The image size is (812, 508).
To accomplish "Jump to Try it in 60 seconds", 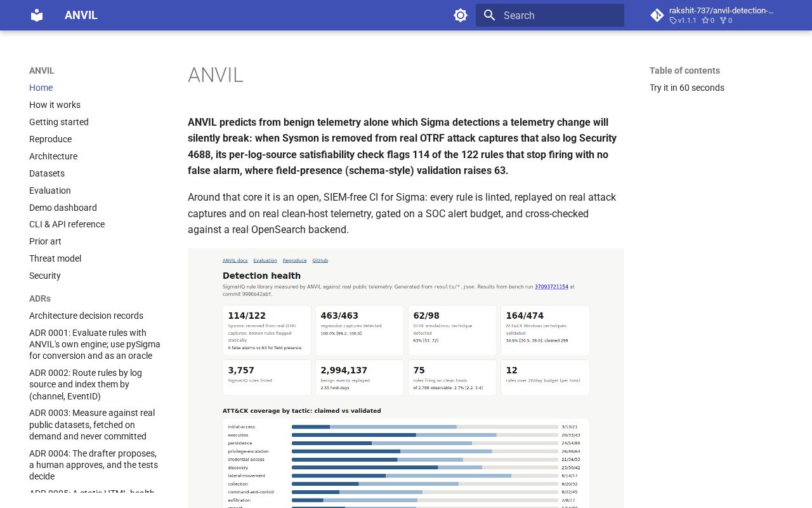I will click(x=687, y=88).
